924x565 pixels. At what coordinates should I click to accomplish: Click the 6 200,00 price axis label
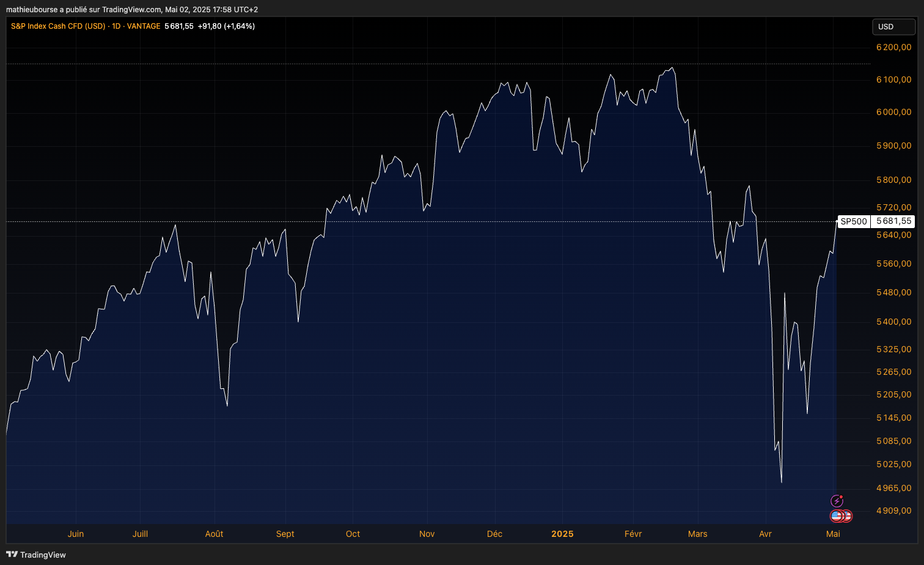tap(893, 47)
